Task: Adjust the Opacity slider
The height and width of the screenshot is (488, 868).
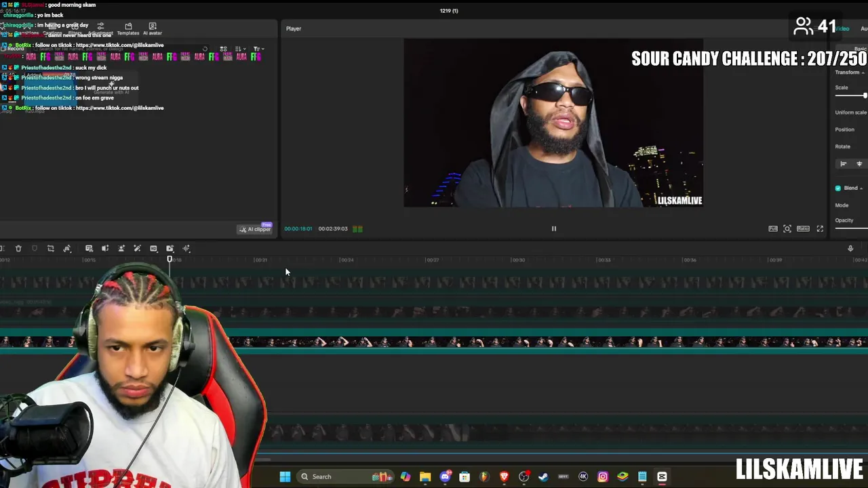Action: [x=852, y=228]
